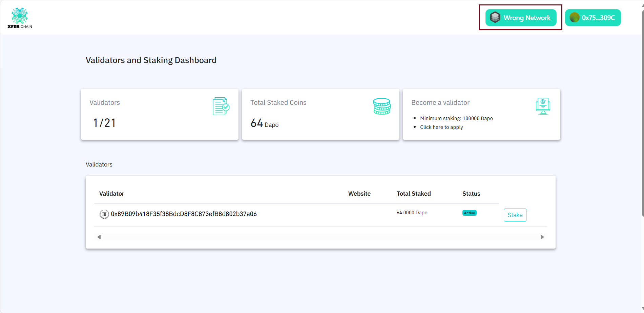Click the second bullet beside Click here to apply
Viewport: 644px width, 313px height.
point(415,127)
